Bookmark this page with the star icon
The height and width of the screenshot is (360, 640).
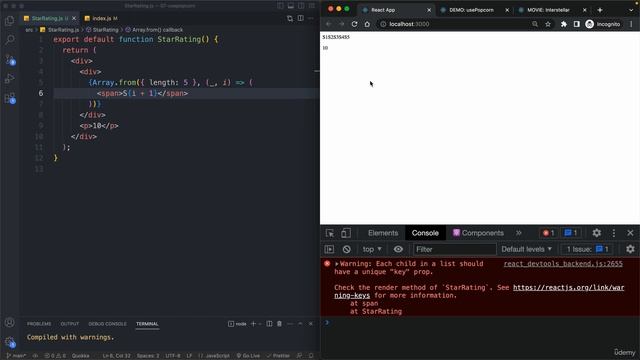(x=548, y=24)
